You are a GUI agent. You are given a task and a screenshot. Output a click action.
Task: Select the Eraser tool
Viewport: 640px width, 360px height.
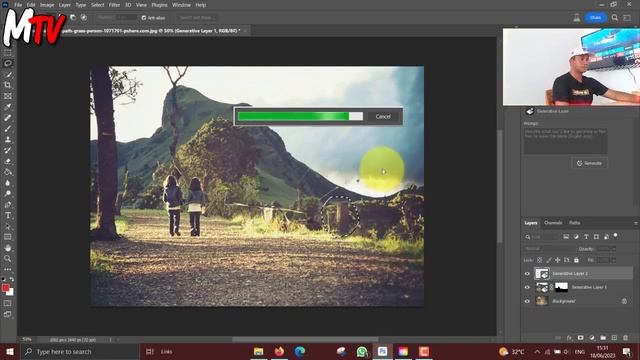point(8,161)
